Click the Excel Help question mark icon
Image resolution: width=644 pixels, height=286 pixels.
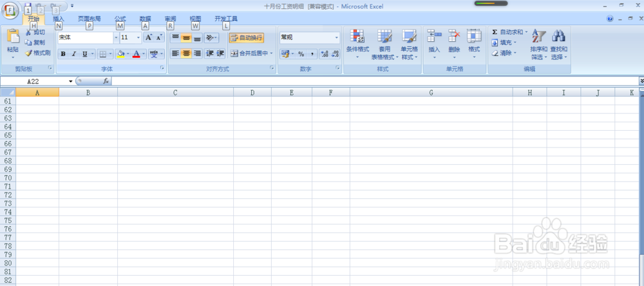(x=610, y=19)
